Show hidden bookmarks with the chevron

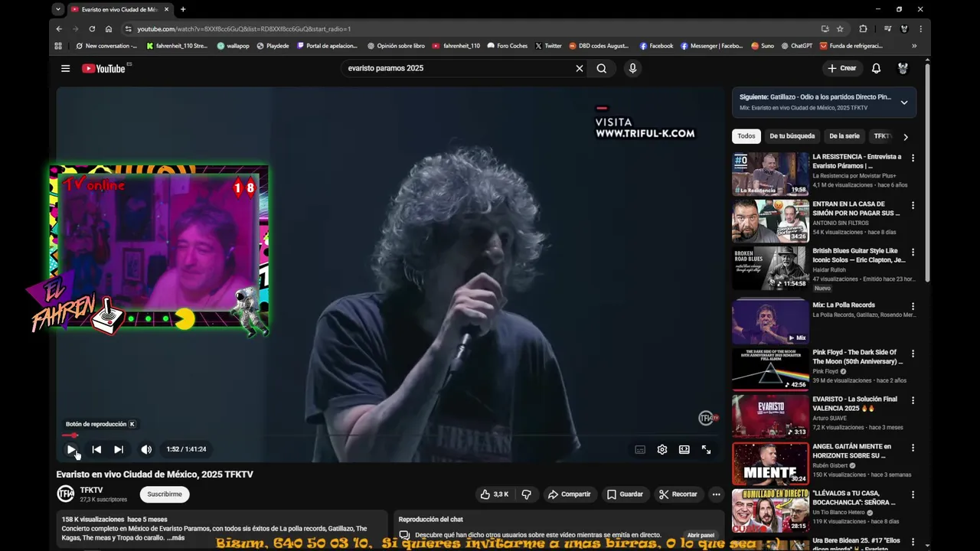[x=914, y=46]
